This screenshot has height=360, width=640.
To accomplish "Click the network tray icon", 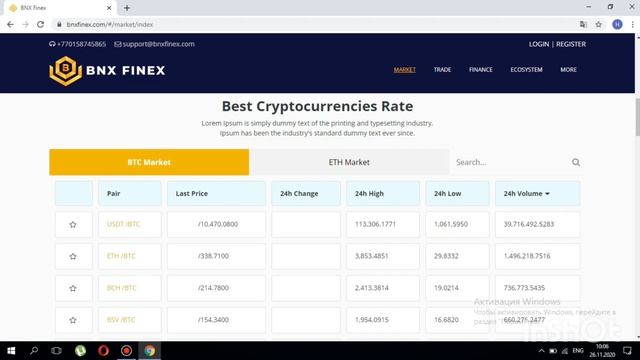I will [565, 351].
